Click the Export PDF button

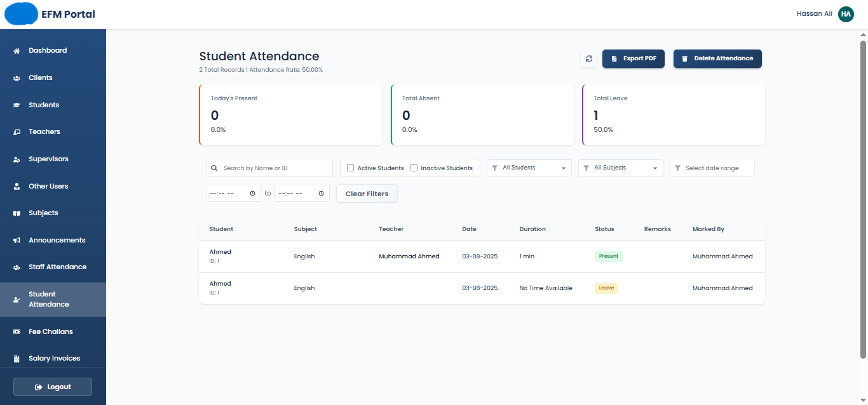coord(634,58)
